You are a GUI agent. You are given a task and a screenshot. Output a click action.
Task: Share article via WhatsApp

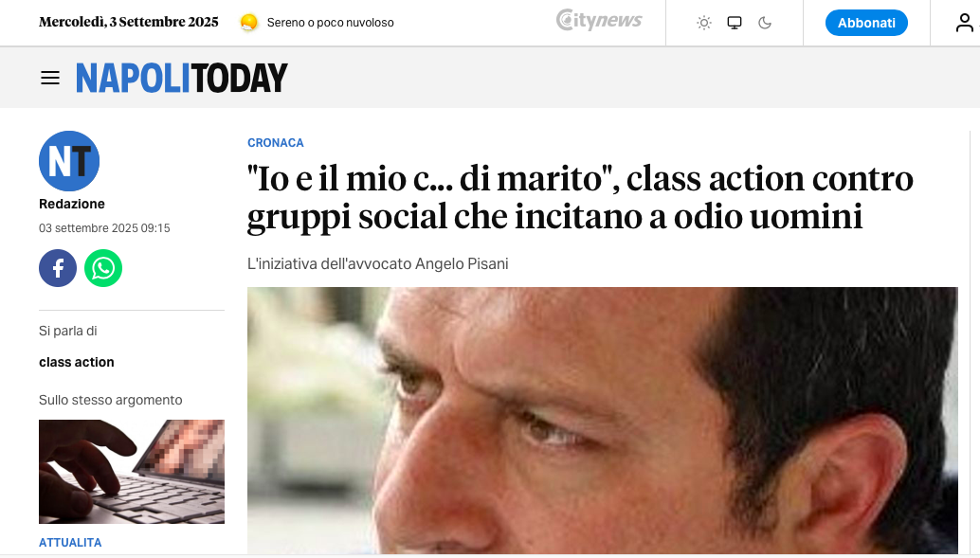[103, 268]
